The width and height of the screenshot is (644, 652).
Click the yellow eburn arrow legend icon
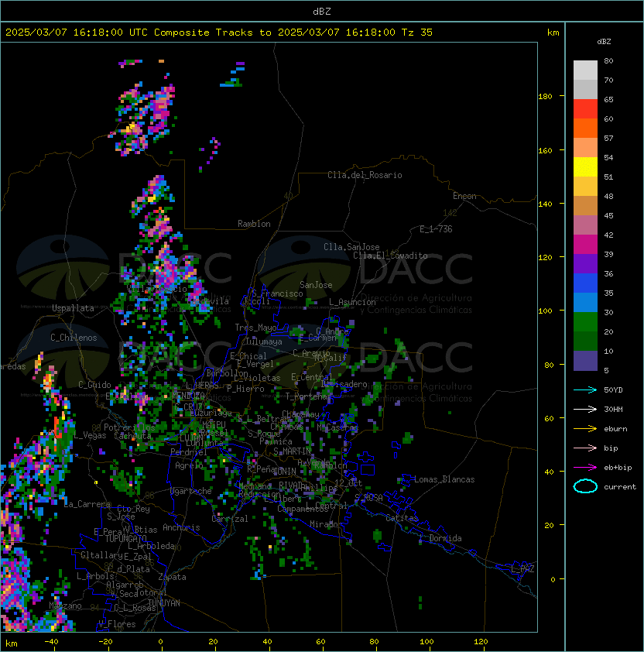[585, 429]
